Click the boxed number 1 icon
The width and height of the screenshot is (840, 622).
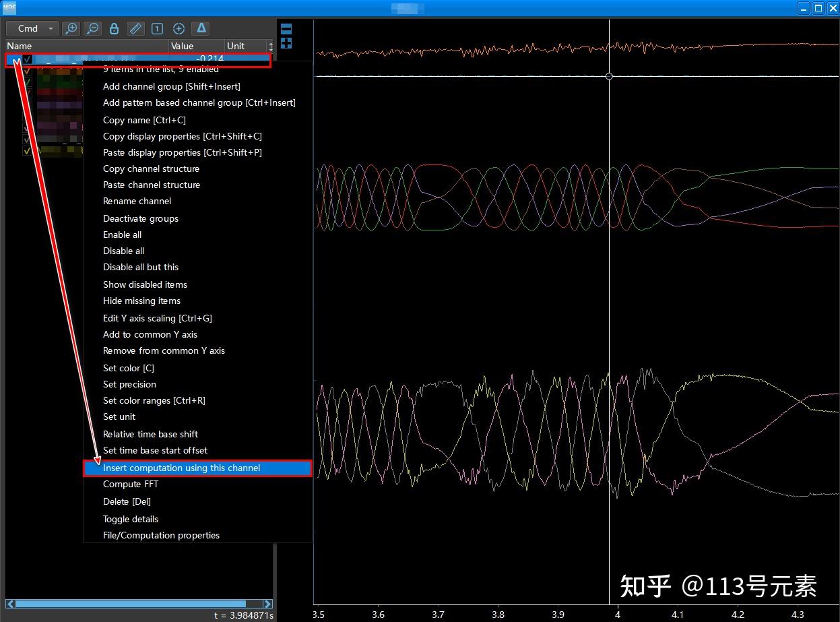click(157, 28)
